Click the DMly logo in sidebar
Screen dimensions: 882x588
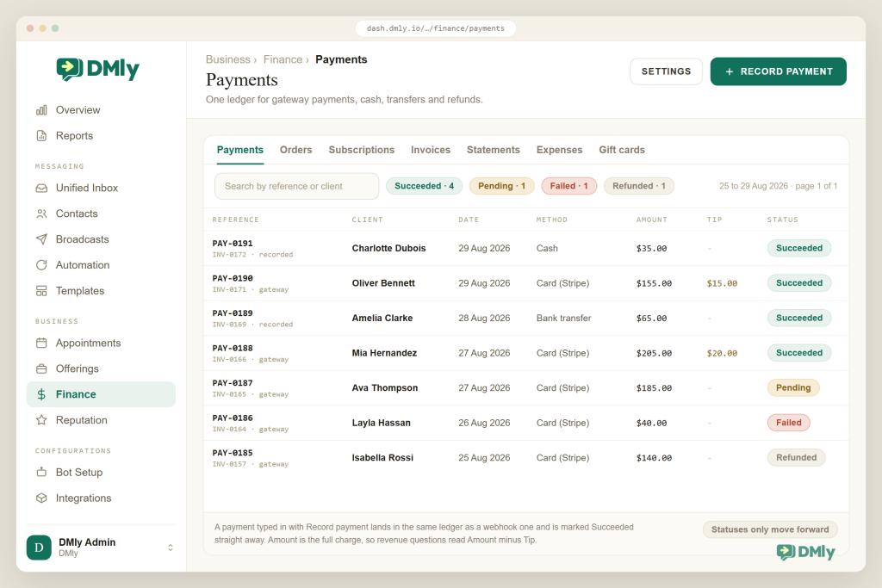click(x=98, y=69)
